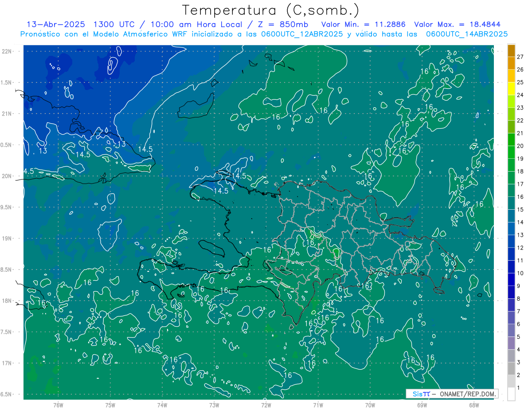Click the 17N latitude axis label
Image resolution: width=532 pixels, height=411 pixels.
click(7, 363)
